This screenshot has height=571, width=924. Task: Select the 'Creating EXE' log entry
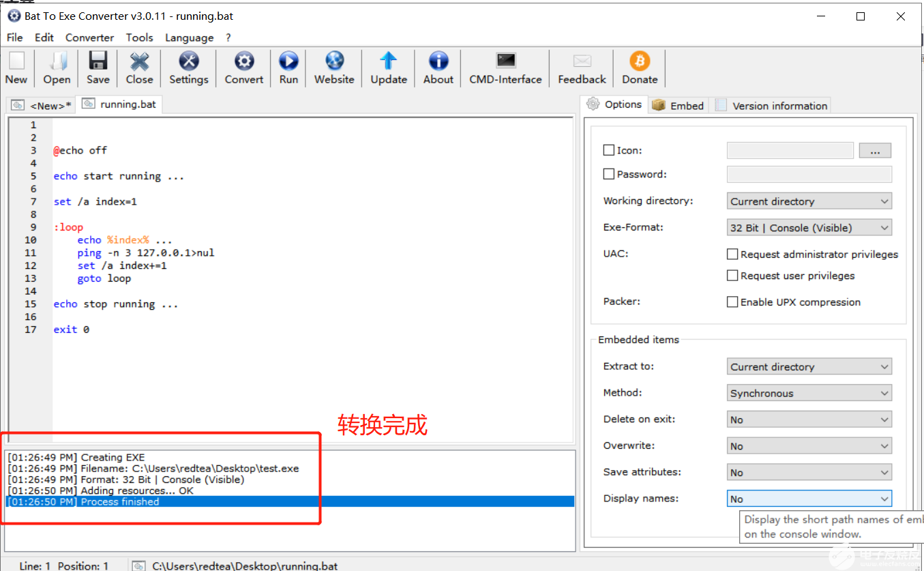(x=290, y=457)
